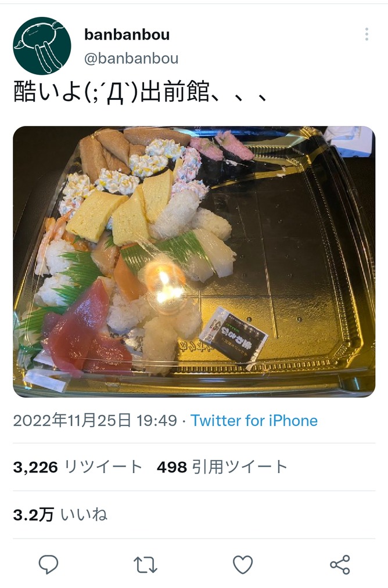Open banbanbou's green profile avatar
388x588 pixels.
42,46
